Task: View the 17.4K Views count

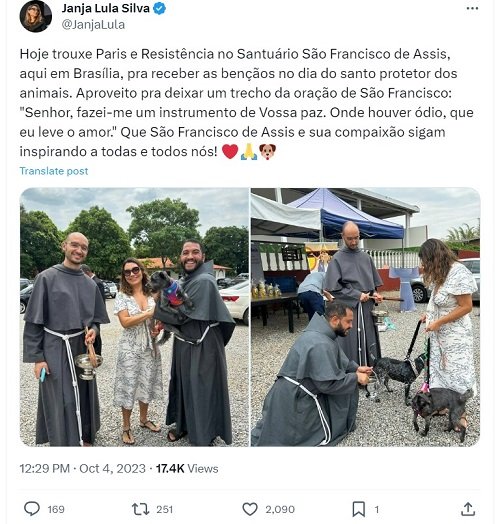Action: (x=187, y=469)
